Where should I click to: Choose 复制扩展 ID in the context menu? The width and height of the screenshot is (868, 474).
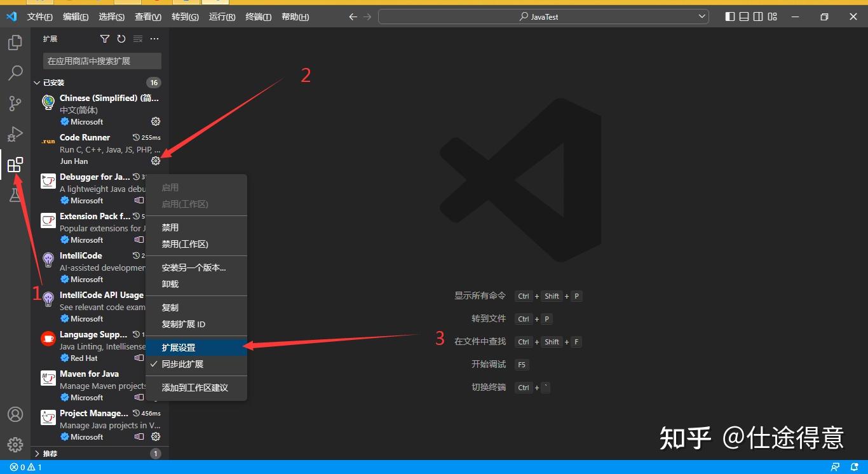click(196, 324)
